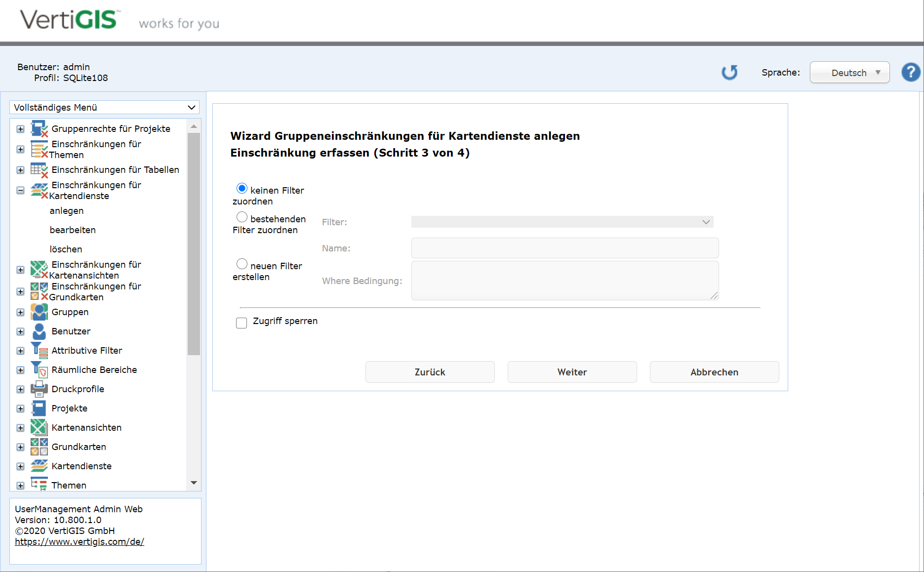Click the refresh arrow icon
Screen dimensions: 924x572
coord(729,73)
